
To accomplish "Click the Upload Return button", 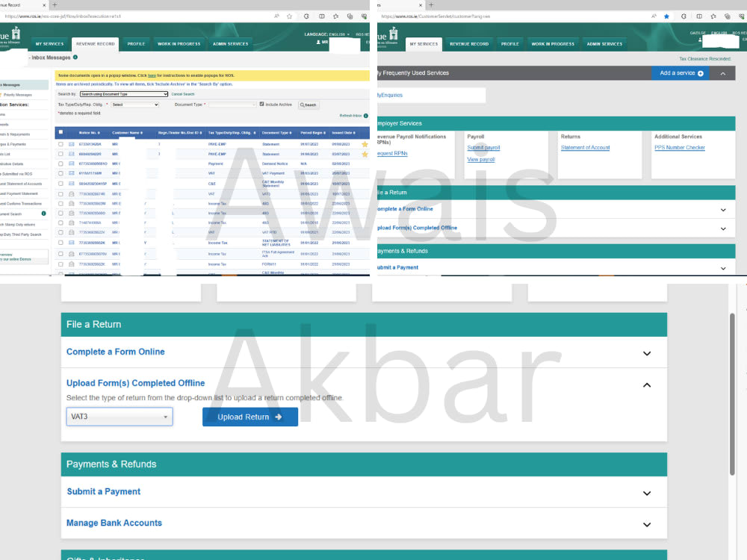I will coord(250,417).
